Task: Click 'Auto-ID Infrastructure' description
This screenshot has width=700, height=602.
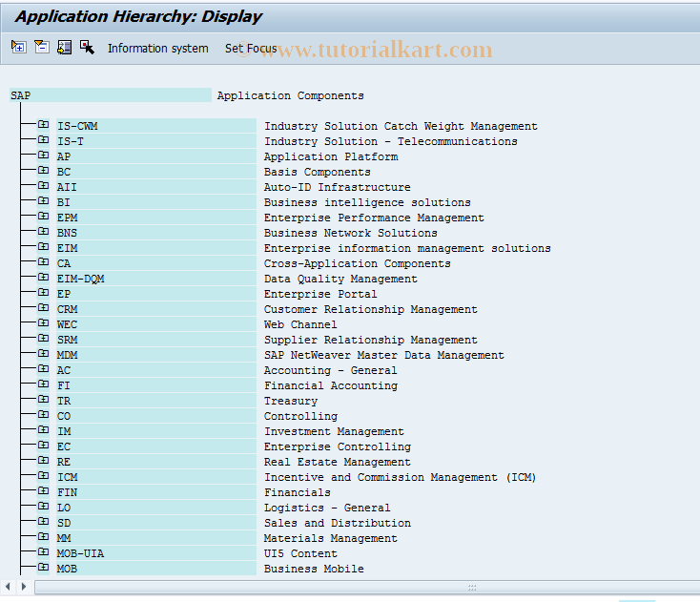Action: [337, 187]
